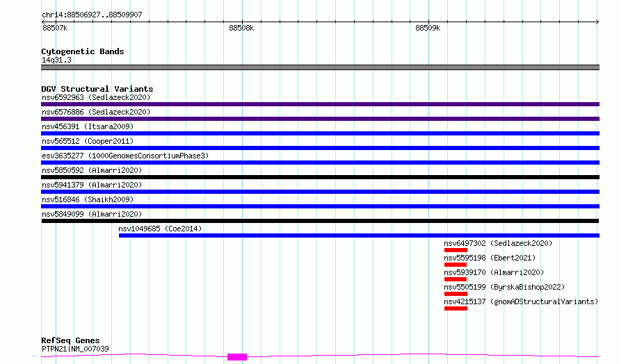Viewport: 619px width, 364px height.
Task: Click the 88508k ruler position label
Action: pyautogui.click(x=241, y=28)
